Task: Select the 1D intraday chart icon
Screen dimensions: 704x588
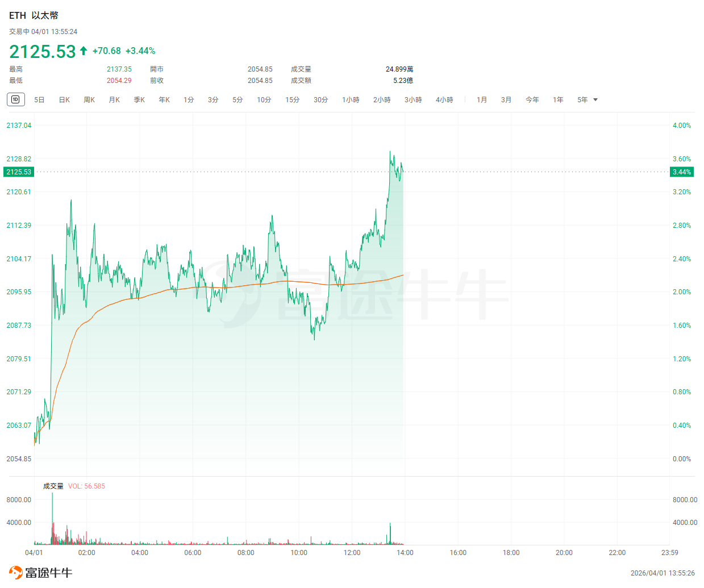Action: click(x=15, y=99)
